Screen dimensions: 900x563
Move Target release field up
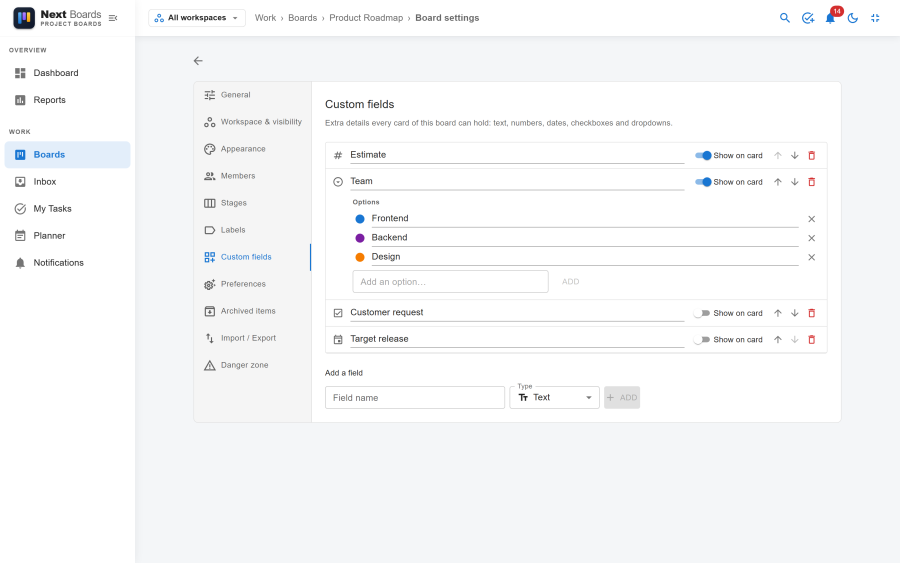(x=778, y=340)
